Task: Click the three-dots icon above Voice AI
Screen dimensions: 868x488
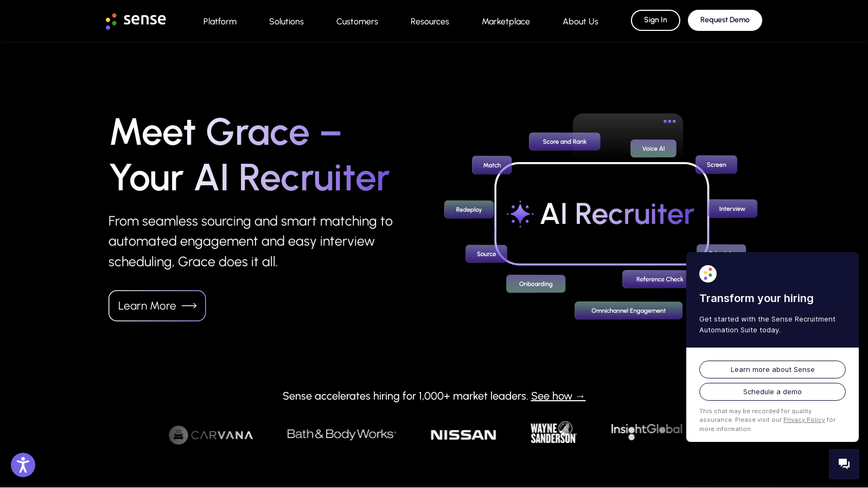Action: point(669,121)
